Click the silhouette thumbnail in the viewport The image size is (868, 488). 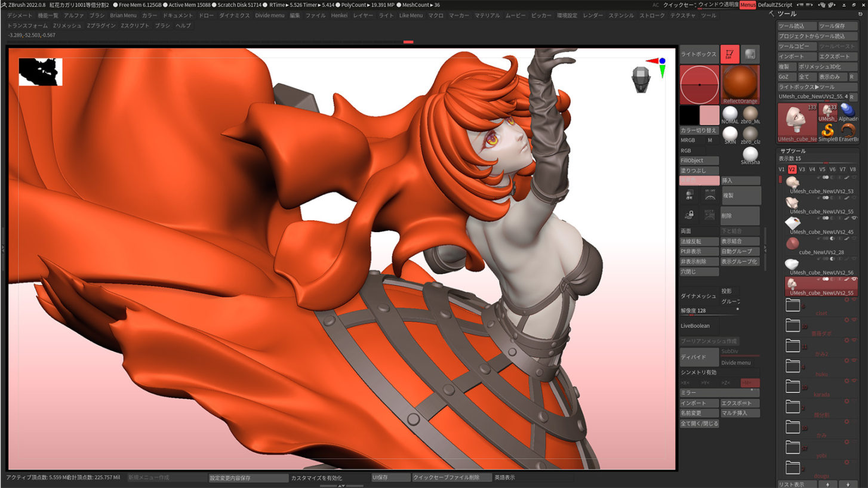pyautogui.click(x=41, y=72)
